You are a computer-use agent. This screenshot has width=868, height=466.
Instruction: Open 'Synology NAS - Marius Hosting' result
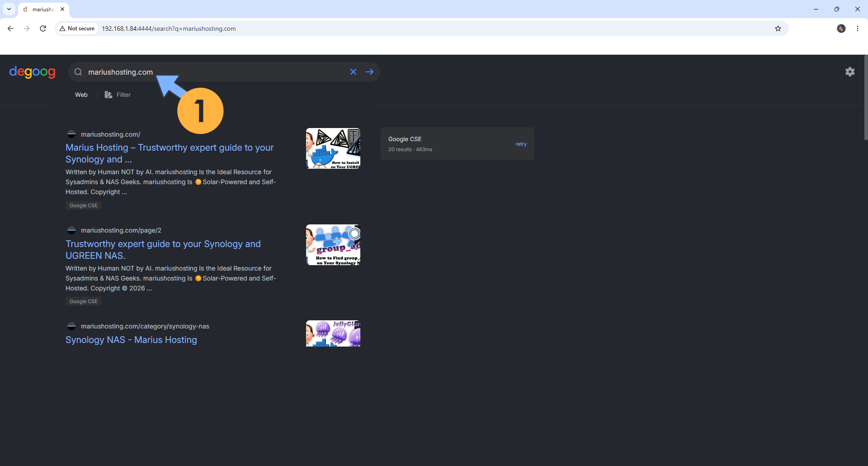131,340
